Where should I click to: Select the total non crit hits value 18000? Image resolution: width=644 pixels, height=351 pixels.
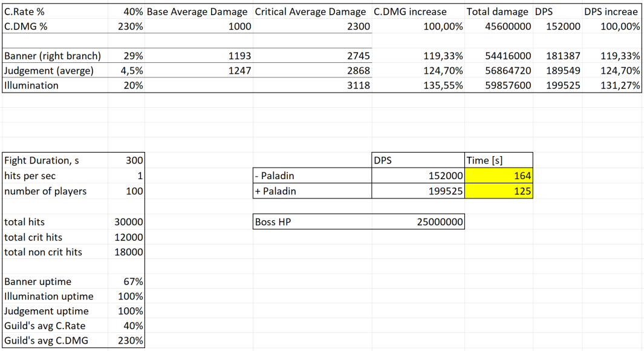(128, 252)
